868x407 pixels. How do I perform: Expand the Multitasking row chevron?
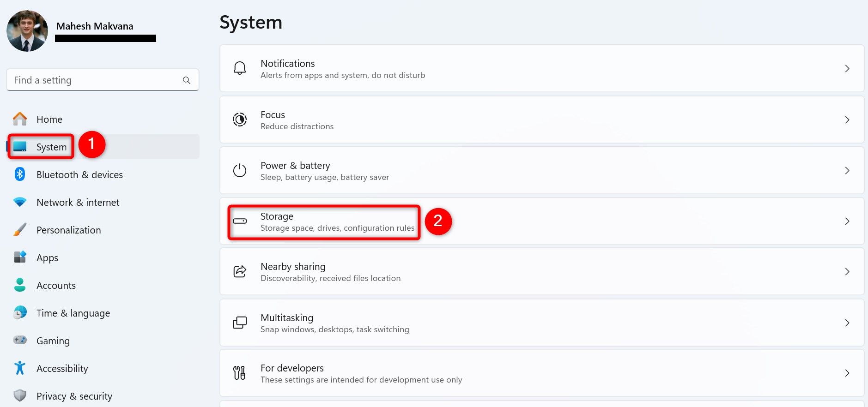tap(847, 323)
